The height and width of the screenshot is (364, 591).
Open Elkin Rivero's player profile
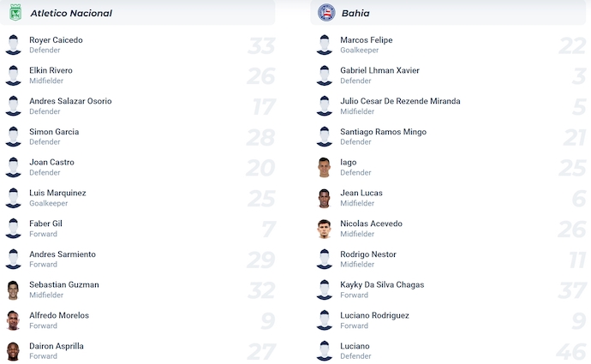click(51, 70)
